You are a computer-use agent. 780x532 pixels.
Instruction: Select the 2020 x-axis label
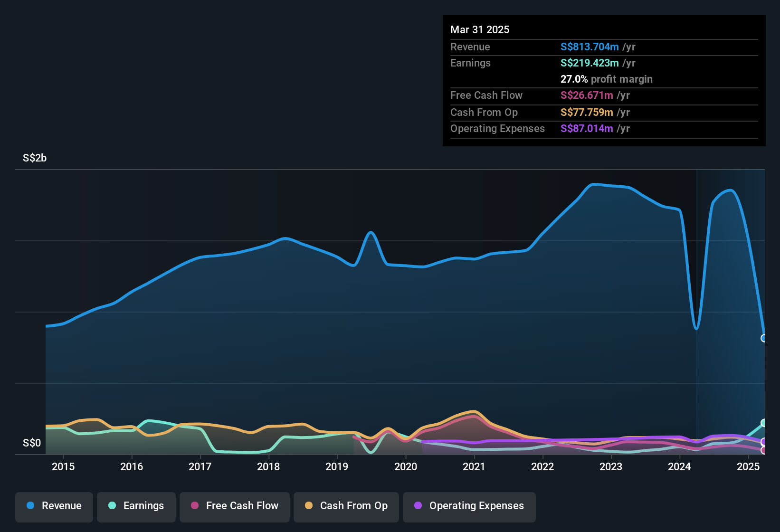click(406, 466)
